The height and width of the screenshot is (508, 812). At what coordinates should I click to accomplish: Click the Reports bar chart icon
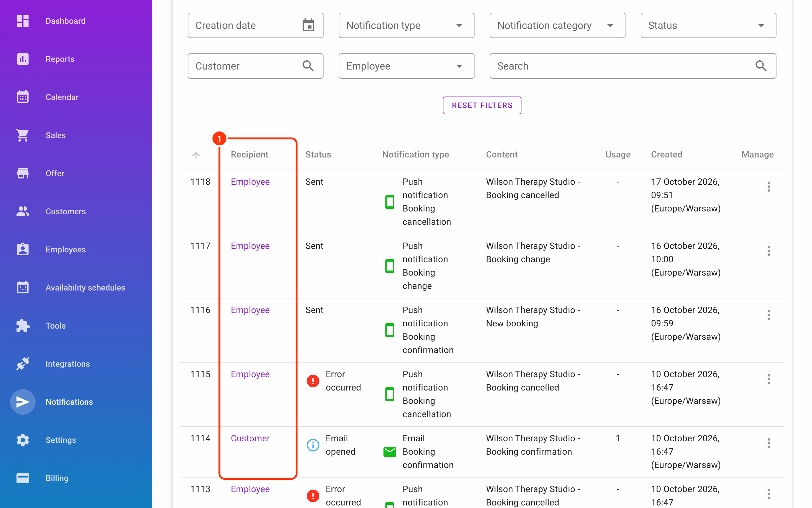coord(23,59)
